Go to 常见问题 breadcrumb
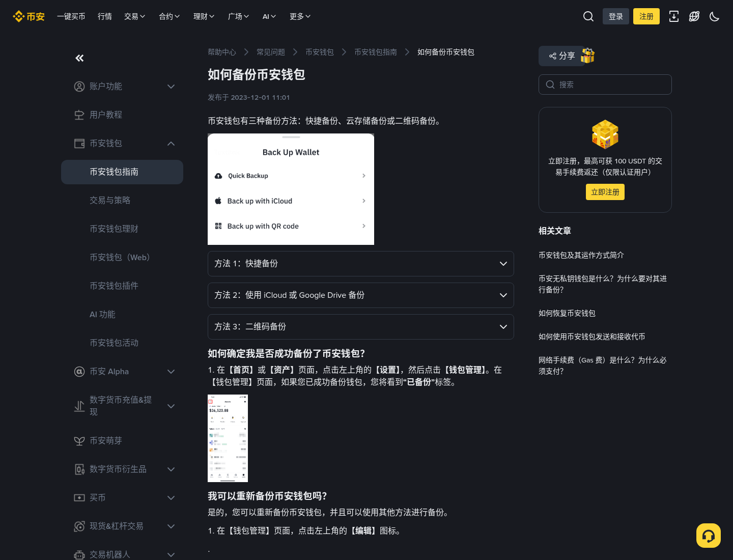The height and width of the screenshot is (560, 733). click(271, 52)
